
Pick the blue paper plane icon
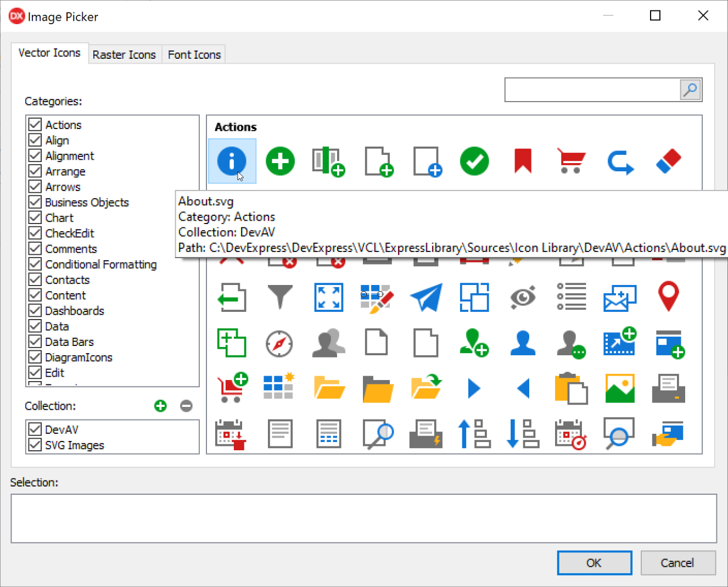click(x=426, y=297)
